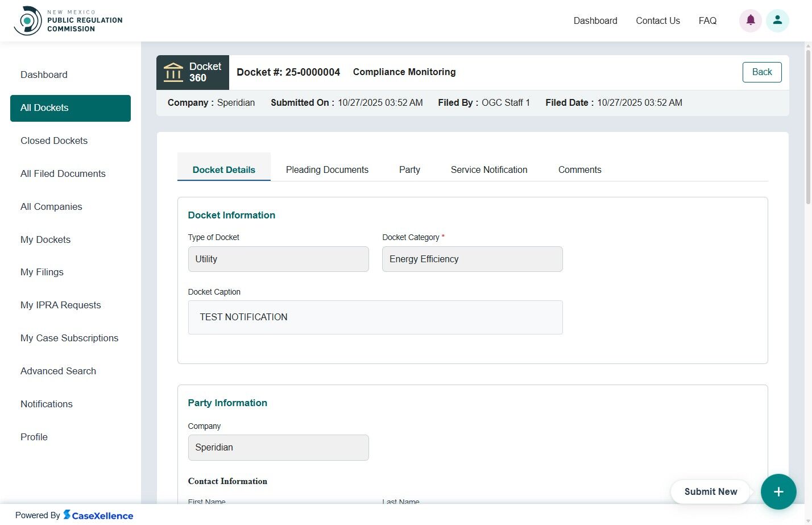Click the plus floating action button
Image resolution: width=812 pixels, height=525 pixels.
(x=778, y=491)
